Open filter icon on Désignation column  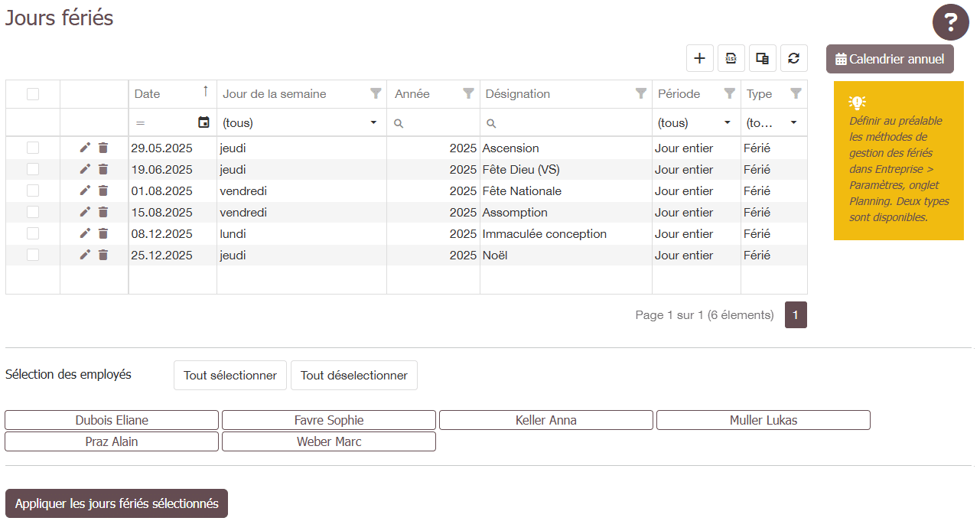tap(641, 93)
